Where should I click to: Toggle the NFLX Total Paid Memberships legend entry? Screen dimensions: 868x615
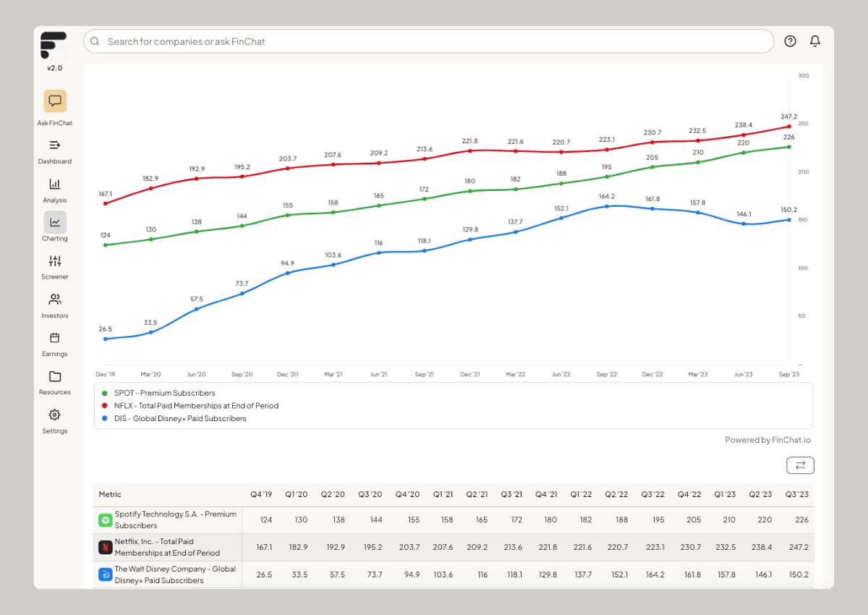[x=190, y=406]
